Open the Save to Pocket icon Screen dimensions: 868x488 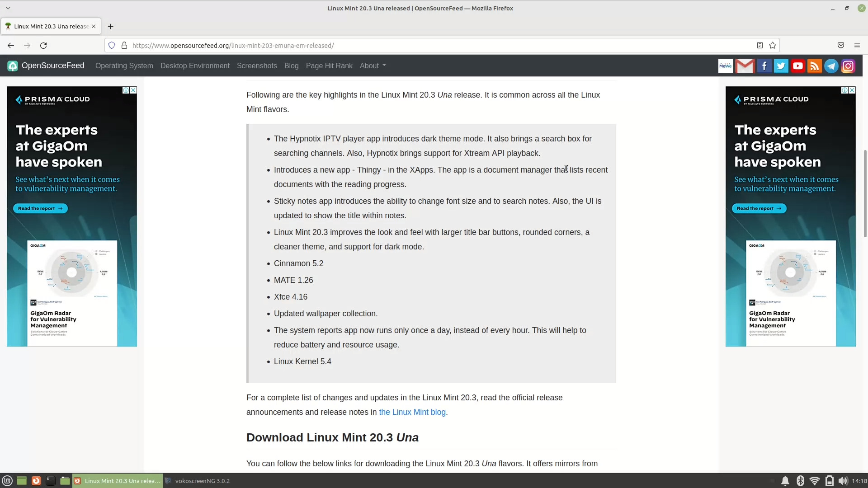coord(841,45)
